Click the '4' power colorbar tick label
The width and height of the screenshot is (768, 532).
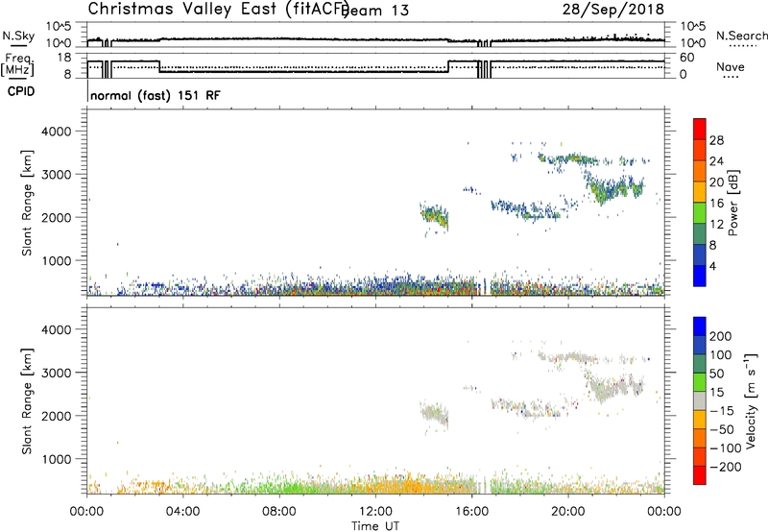click(x=712, y=266)
